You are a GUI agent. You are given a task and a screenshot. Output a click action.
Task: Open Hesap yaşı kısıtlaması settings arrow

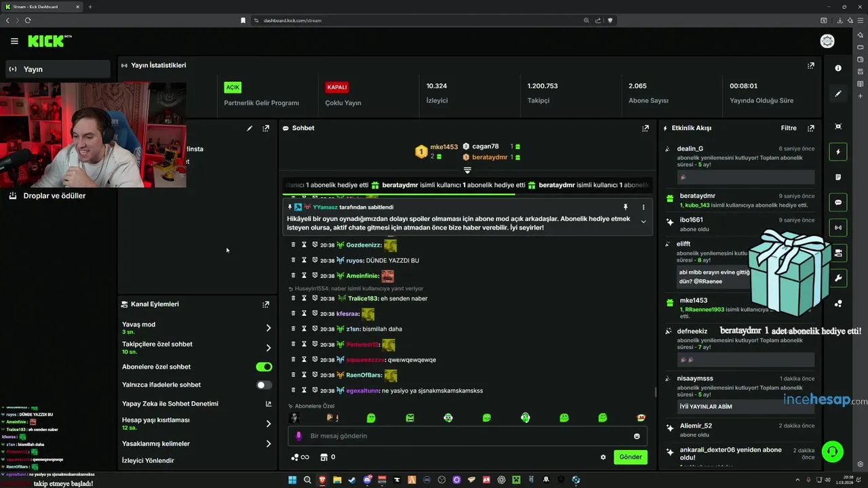[x=269, y=424]
